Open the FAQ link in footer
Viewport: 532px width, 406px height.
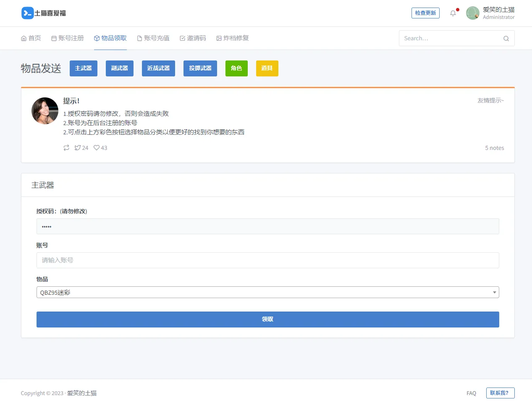coord(471,393)
